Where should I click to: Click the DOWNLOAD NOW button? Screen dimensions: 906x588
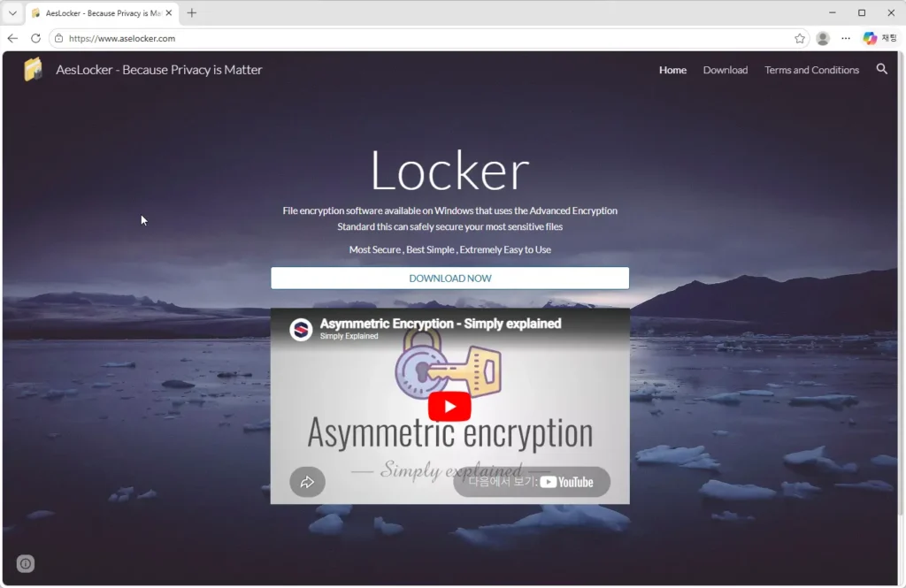449,278
